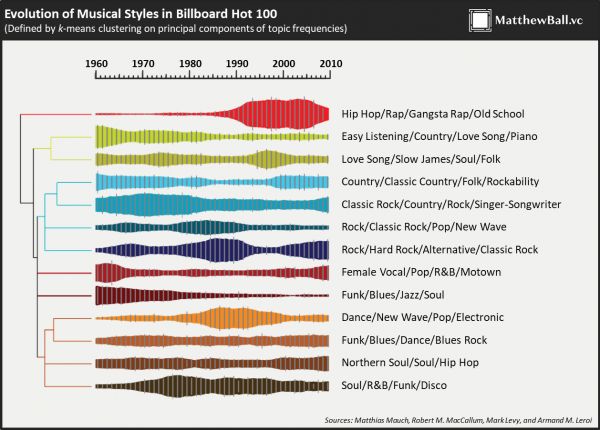Click the 1960 mark on the year axis
Screen dimensions: 600x430
[x=96, y=63]
